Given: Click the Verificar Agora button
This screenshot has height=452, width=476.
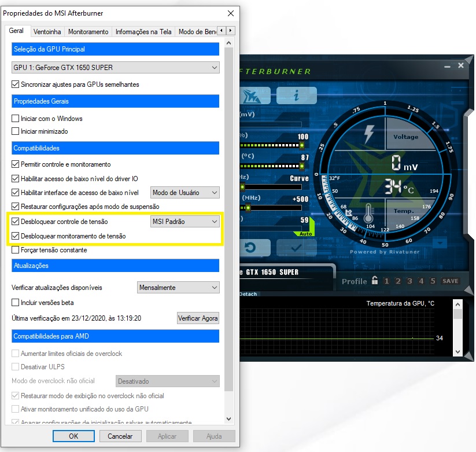Looking at the screenshot, I should pyautogui.click(x=198, y=318).
